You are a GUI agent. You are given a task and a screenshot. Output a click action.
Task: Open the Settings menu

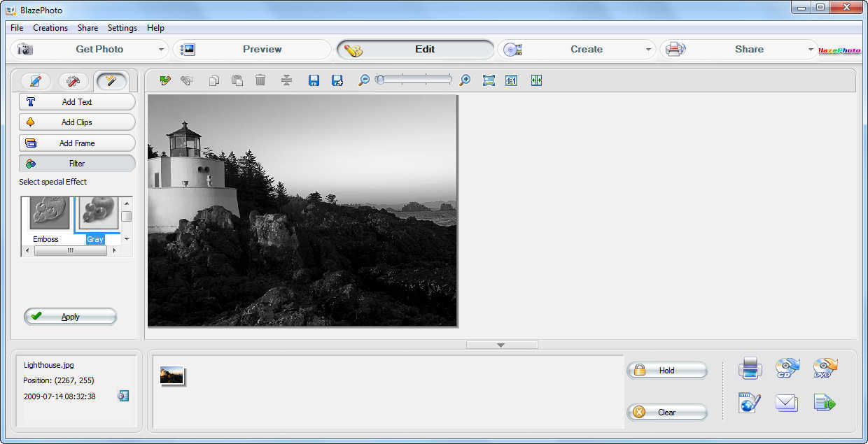pos(122,28)
